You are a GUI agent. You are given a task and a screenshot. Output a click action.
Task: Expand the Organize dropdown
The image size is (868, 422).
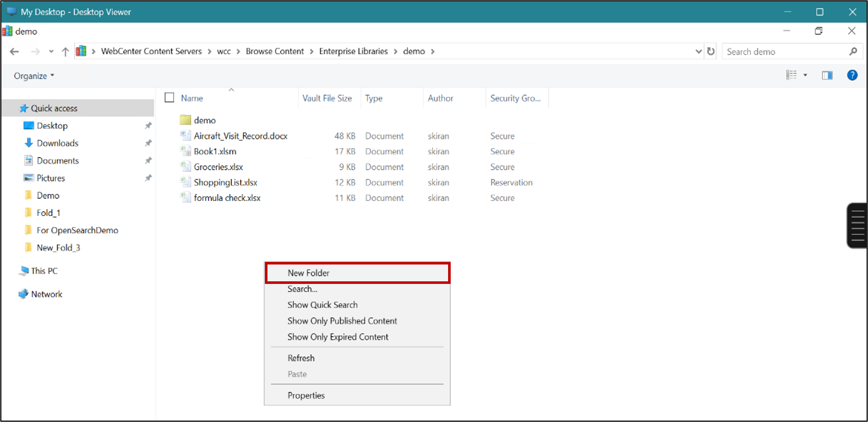tap(34, 76)
